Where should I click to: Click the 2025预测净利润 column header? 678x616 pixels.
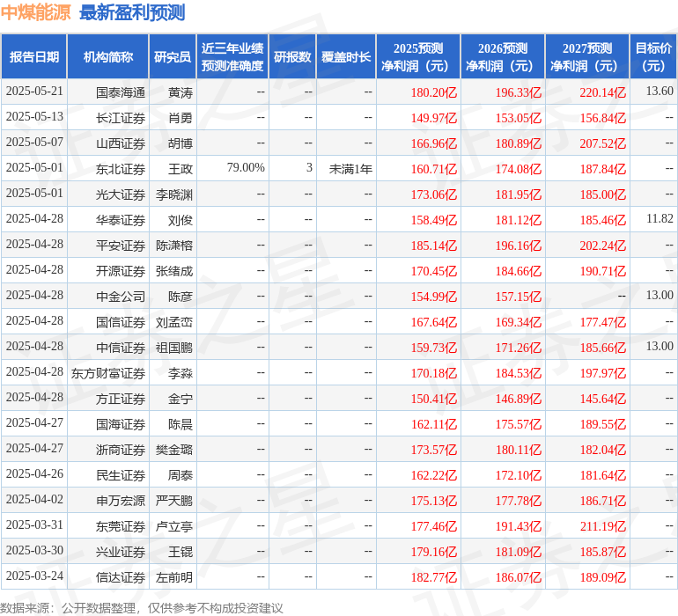418,57
